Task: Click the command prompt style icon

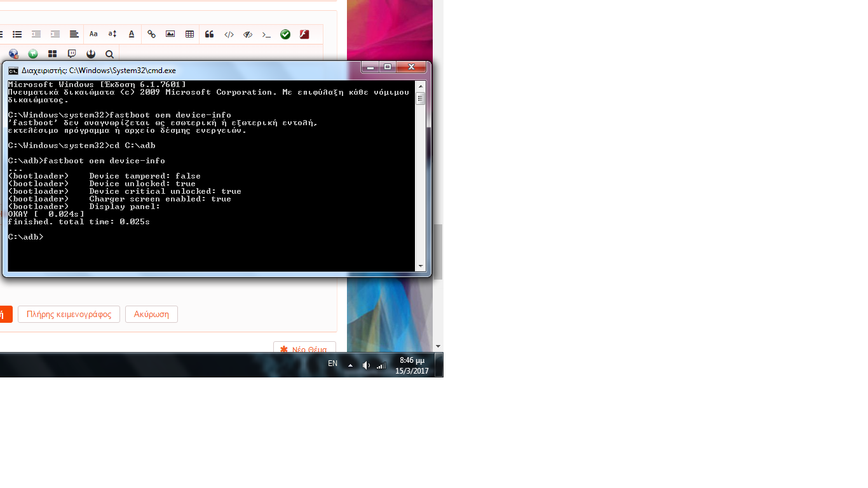Action: (266, 34)
